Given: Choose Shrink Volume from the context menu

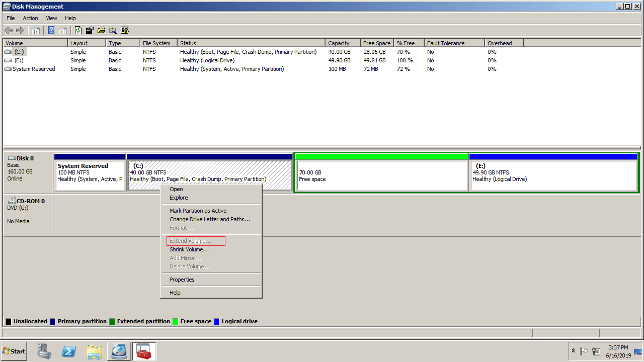Looking at the screenshot, I should [189, 249].
